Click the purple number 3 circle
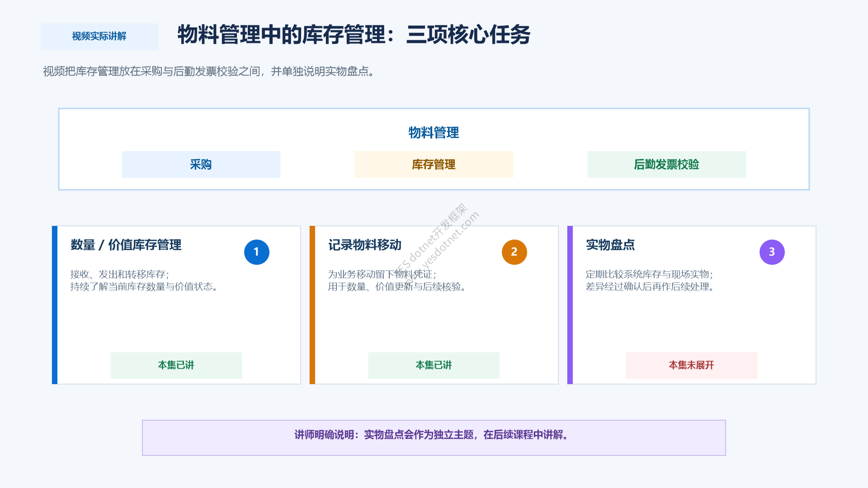Viewport: 868px width, 488px height. pos(772,252)
